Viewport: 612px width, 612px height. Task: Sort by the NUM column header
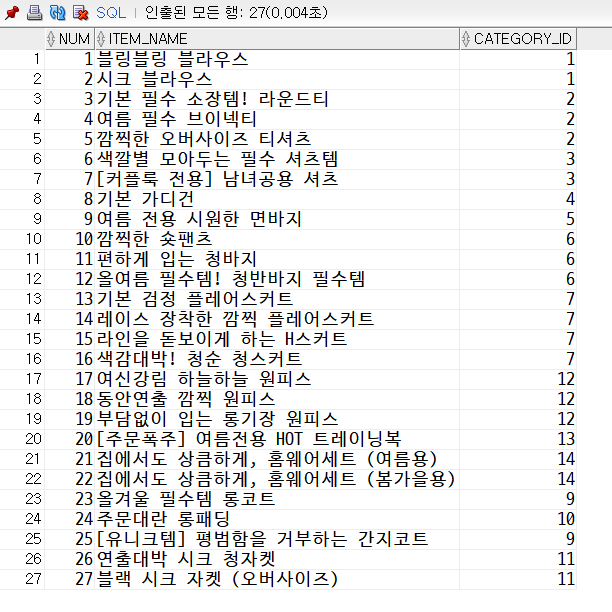click(x=70, y=39)
